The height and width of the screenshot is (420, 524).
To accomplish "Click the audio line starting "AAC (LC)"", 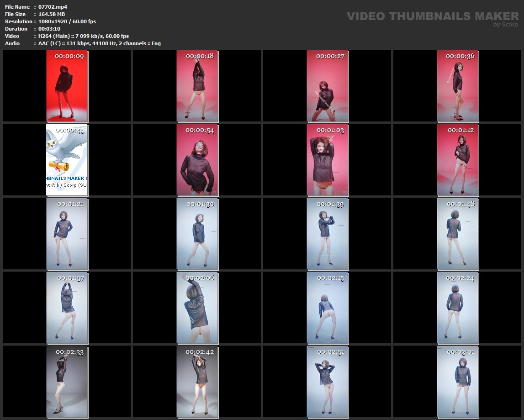I will click(100, 43).
